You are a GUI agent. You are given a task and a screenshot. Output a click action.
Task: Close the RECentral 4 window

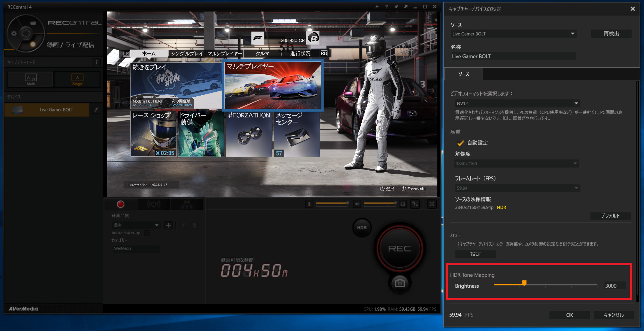tap(434, 7)
